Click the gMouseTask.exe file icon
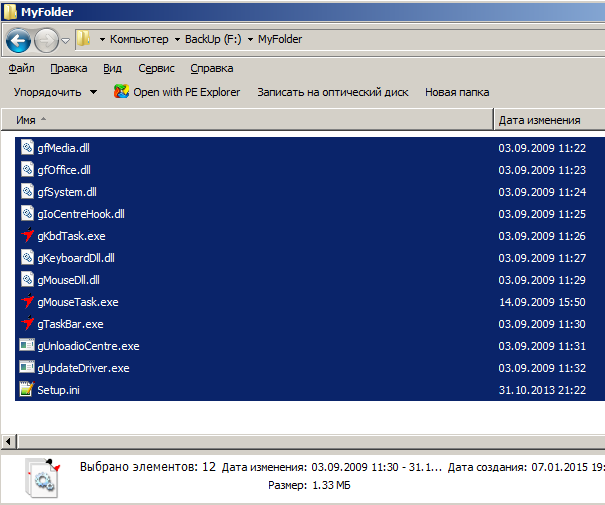Screen dimensions: 605x505 pos(27,302)
